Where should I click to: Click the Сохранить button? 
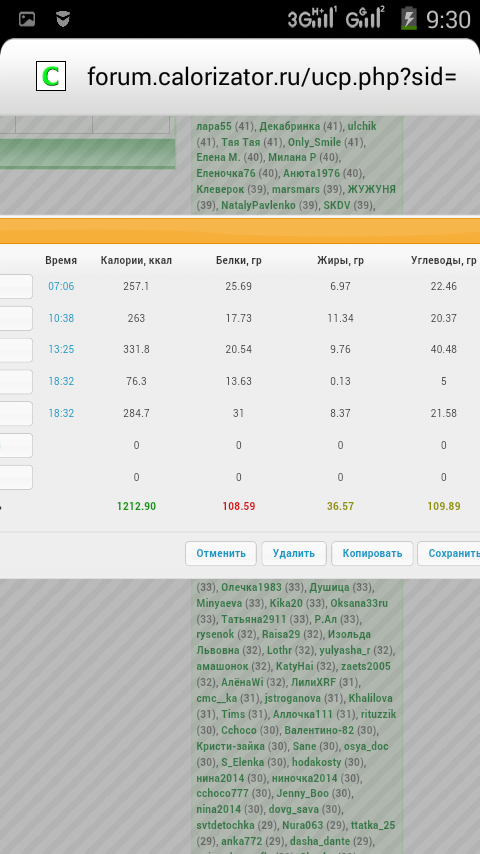click(449, 553)
